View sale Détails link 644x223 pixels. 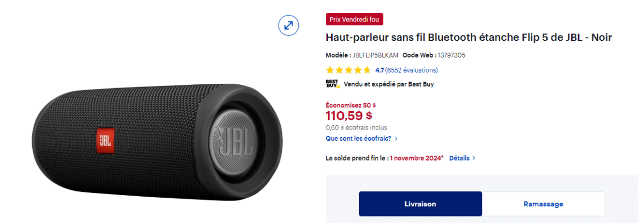[x=459, y=158]
